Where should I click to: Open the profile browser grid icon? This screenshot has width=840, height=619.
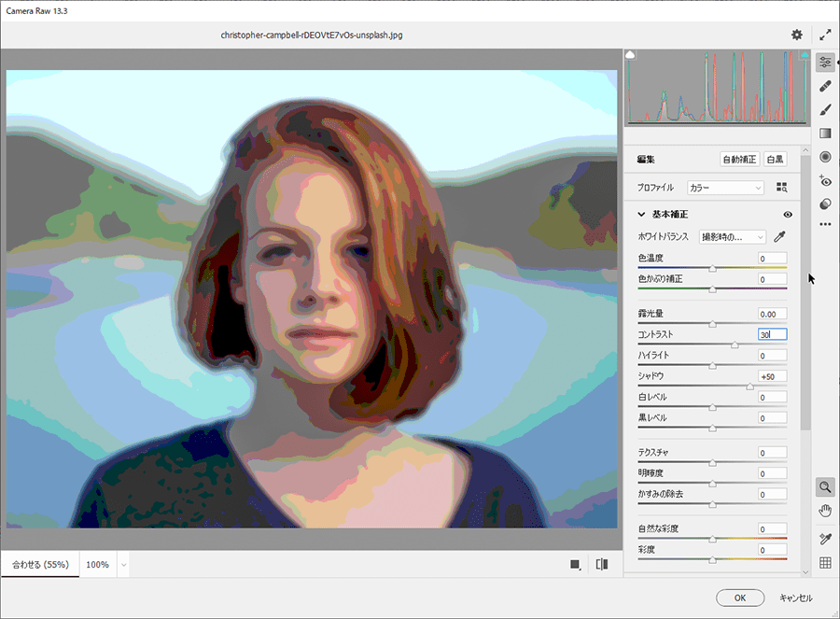coord(782,188)
